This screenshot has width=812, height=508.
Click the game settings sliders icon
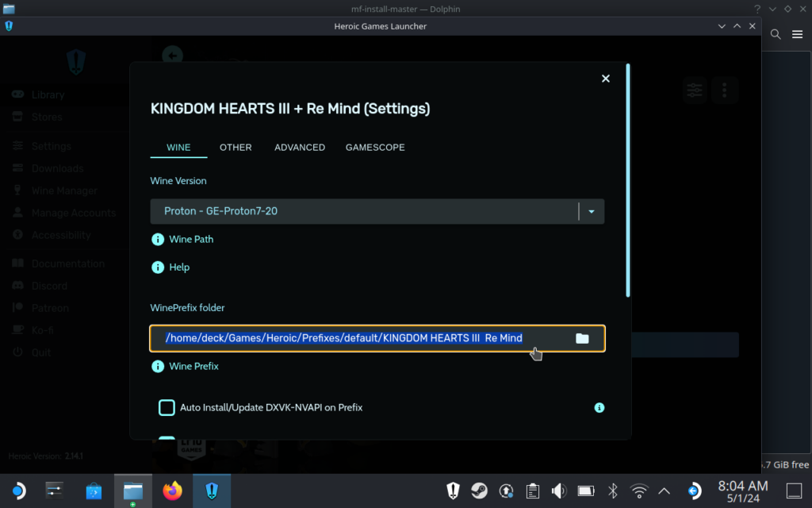tap(695, 90)
